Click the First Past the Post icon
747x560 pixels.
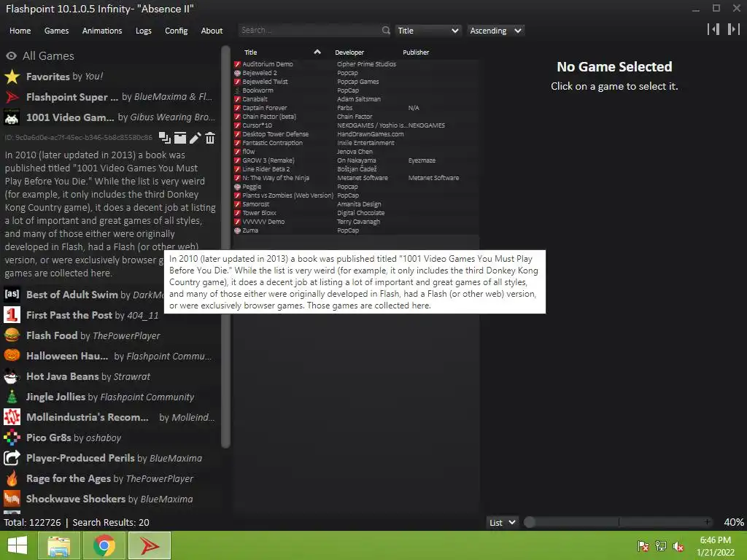click(12, 315)
